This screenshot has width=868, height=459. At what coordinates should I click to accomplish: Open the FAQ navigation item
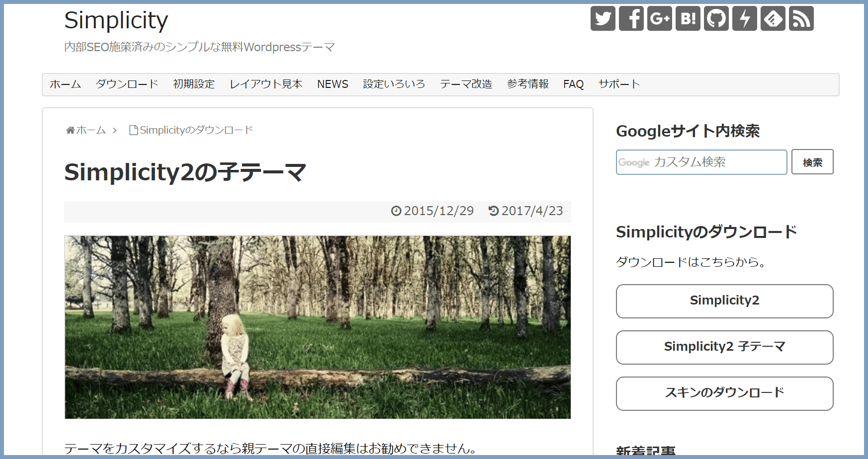573,84
